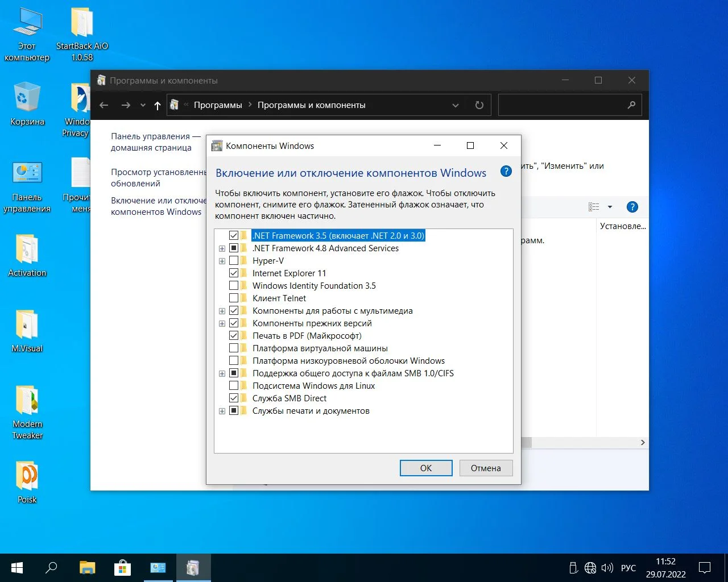728x582 pixels.
Task: Click the volume icon in system tray
Action: [x=607, y=568]
